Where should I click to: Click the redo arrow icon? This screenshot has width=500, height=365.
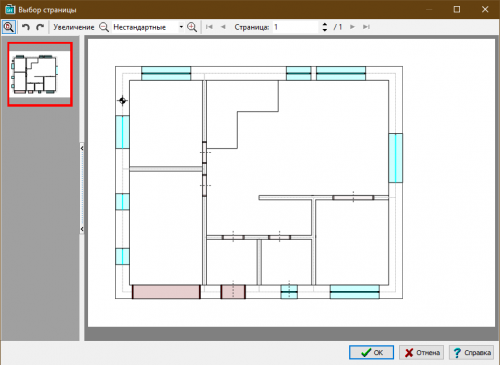tap(40, 27)
